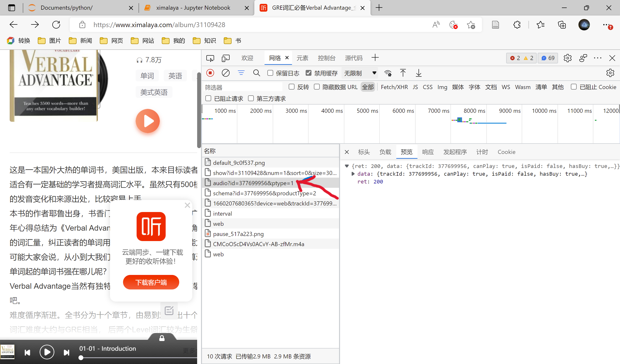Image resolution: width=620 pixels, height=364 pixels.
Task: Select the CMCoOScD4Vs0ACvY-AB-zfMr.m4a request
Action: (x=270, y=244)
